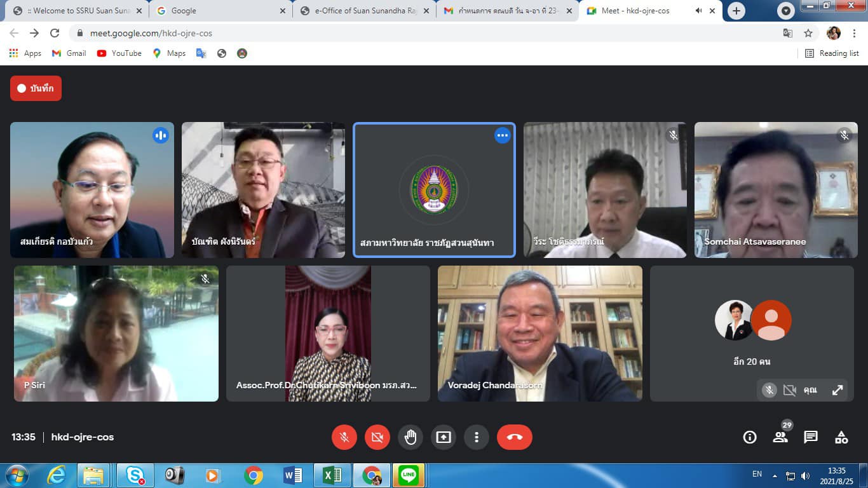Viewport: 868px width, 488px height.
Task: Expand self-view tile to full screen
Action: [x=837, y=390]
